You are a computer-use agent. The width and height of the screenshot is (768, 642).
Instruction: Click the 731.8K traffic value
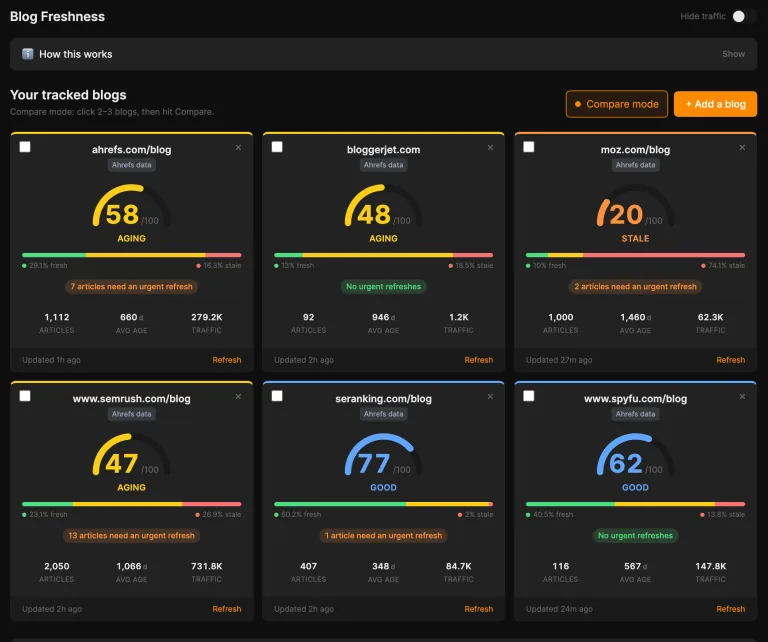207,566
